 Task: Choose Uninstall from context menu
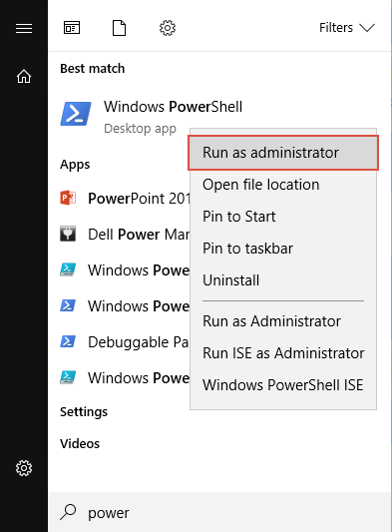[x=283, y=280]
